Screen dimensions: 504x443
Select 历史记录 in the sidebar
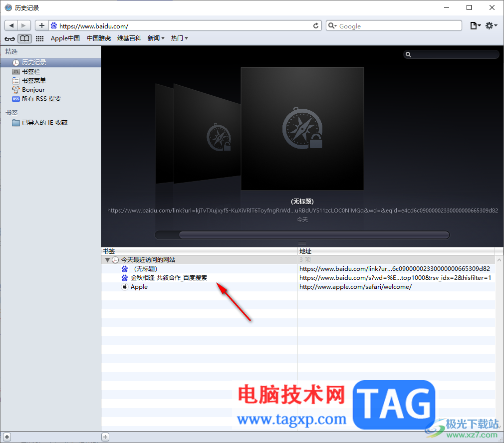point(50,62)
